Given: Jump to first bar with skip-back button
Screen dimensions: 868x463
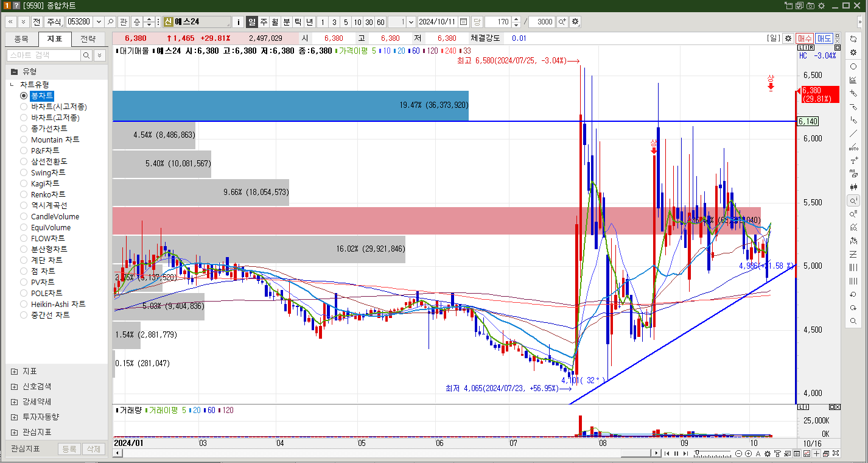Looking at the screenshot, I should click(x=667, y=453).
